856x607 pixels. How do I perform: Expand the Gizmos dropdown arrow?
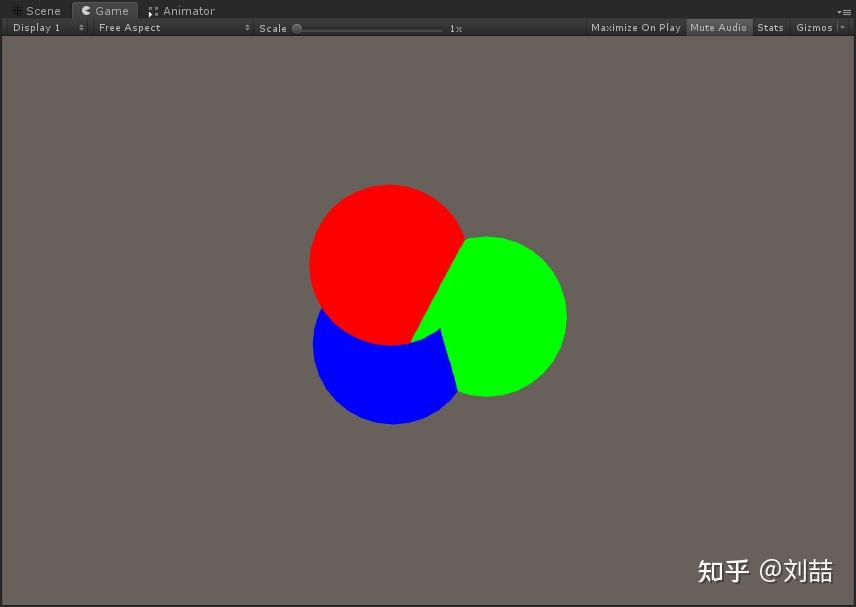[842, 28]
